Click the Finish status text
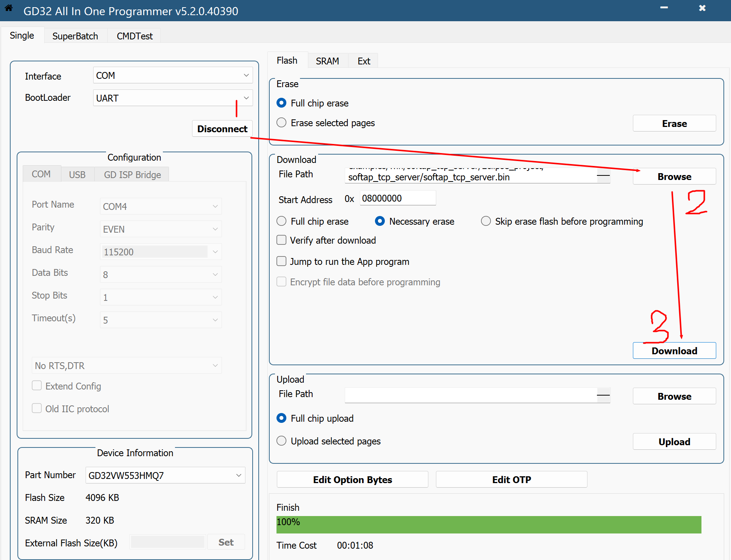 (x=288, y=508)
